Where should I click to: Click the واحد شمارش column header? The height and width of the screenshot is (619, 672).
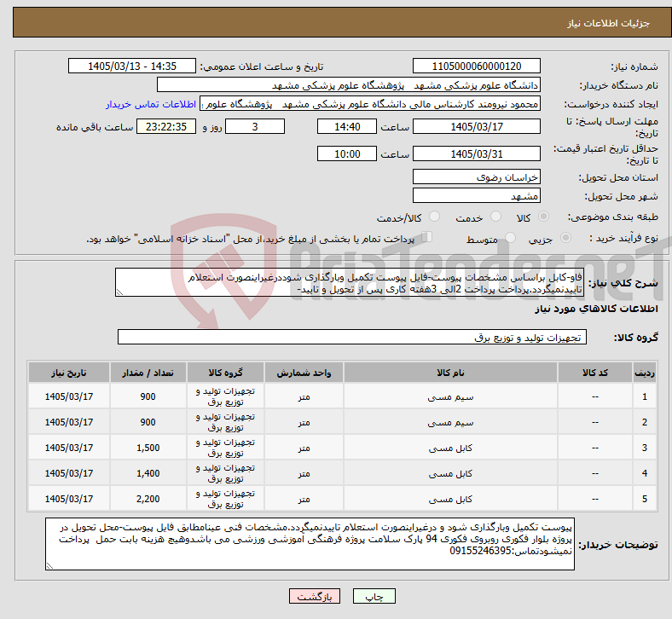(304, 373)
